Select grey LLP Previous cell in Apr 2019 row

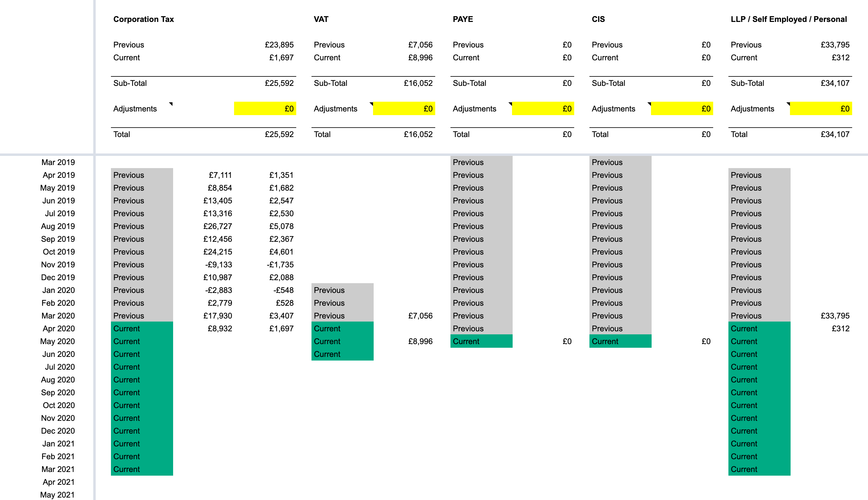759,175
